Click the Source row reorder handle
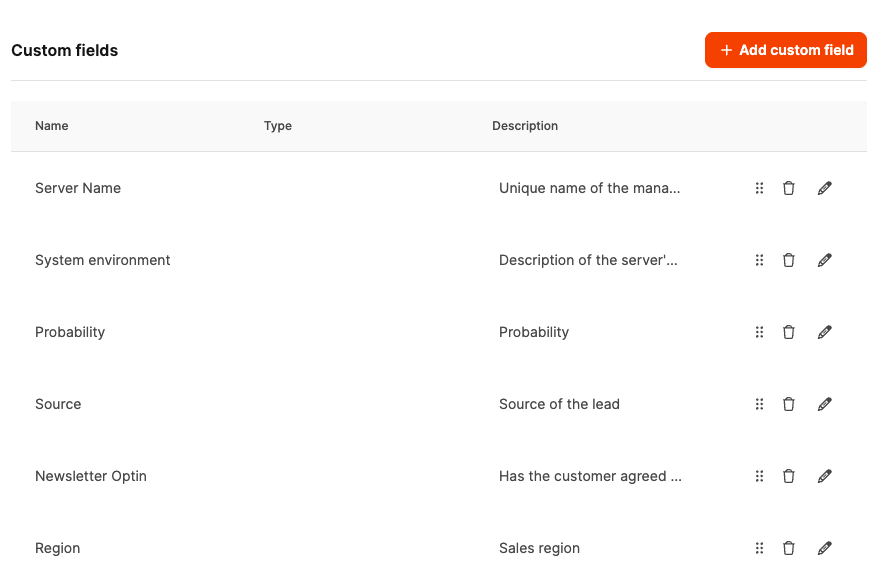 tap(759, 404)
